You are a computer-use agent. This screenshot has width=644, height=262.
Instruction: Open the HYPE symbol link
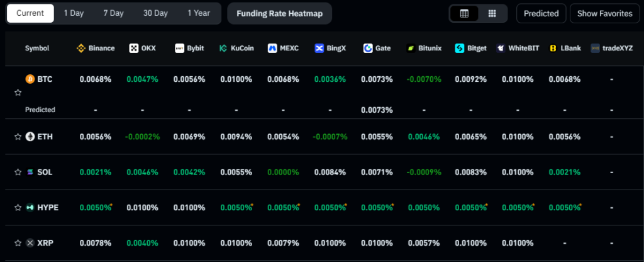tap(48, 207)
